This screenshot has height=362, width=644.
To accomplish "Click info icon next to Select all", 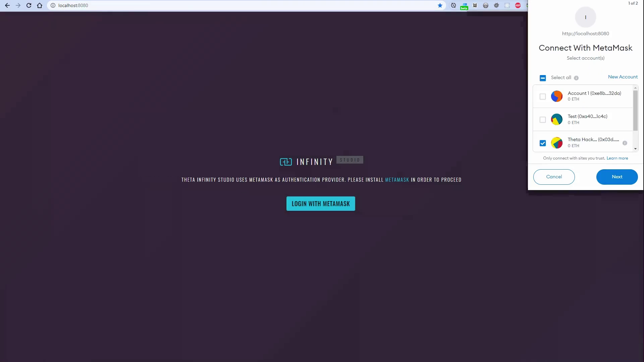I will [576, 78].
